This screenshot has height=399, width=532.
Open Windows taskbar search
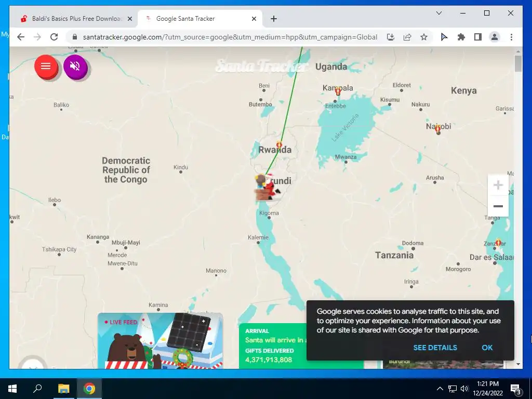[37, 389]
